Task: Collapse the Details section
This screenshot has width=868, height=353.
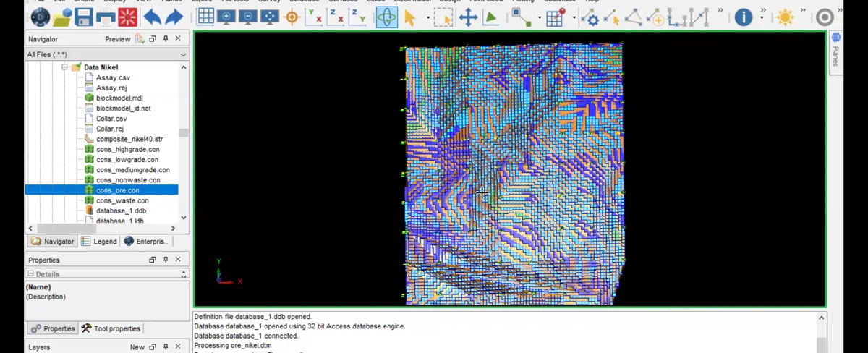Action: [30, 274]
